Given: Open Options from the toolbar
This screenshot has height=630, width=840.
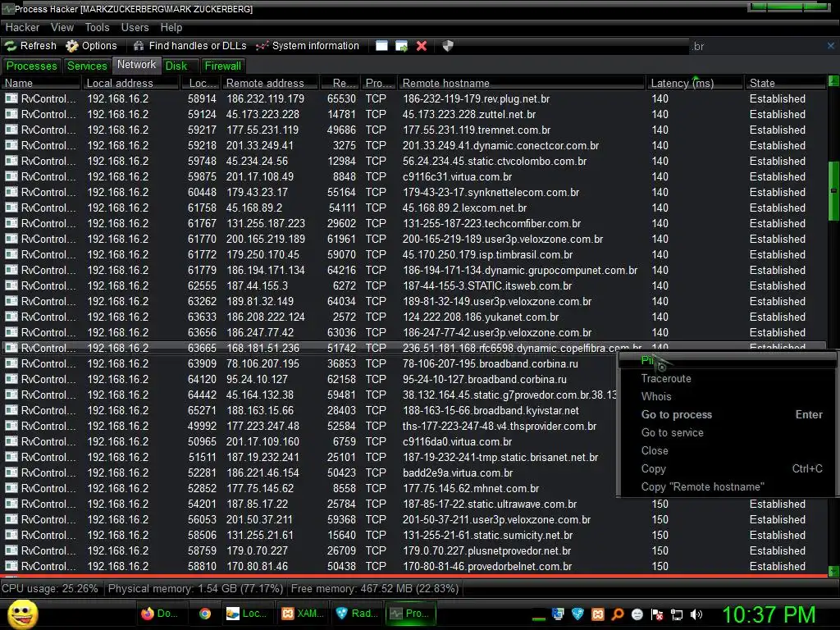Looking at the screenshot, I should point(91,46).
